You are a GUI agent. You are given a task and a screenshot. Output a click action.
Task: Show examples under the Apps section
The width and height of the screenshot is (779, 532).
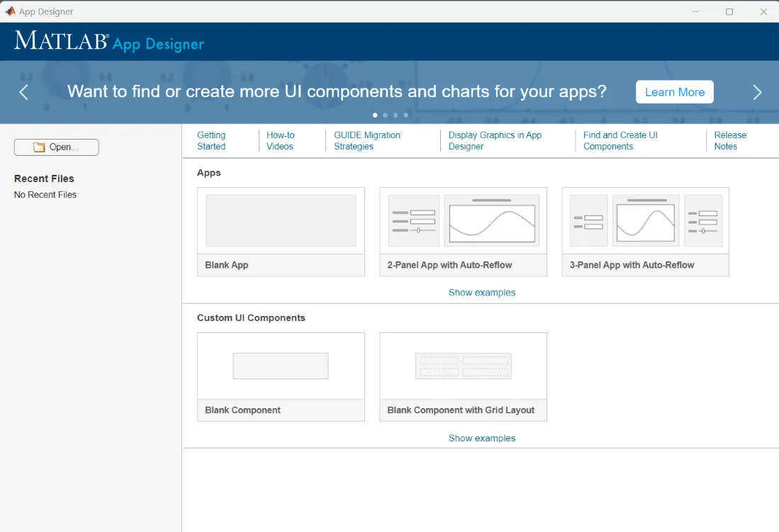pyautogui.click(x=482, y=293)
